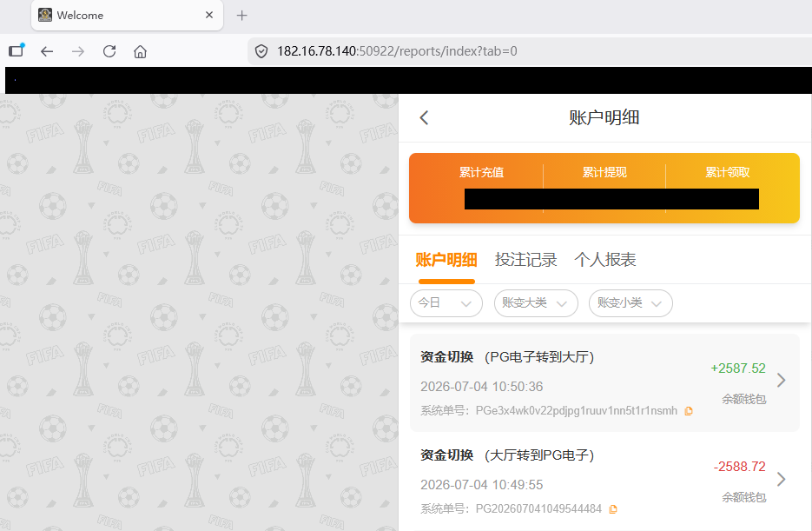
Task: Copy order number PGe3x4wk0v22pdjpg1ruuv1nn5t1r1nsmh
Action: [689, 411]
